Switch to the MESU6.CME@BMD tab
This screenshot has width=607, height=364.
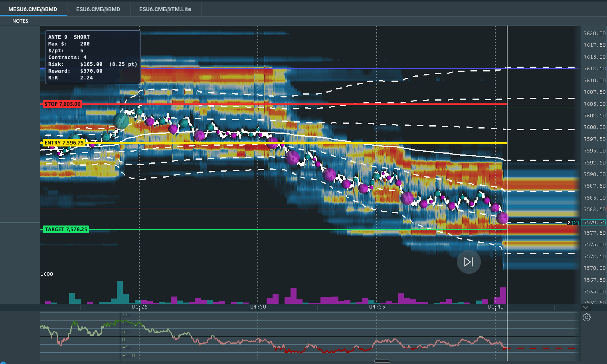(33, 9)
